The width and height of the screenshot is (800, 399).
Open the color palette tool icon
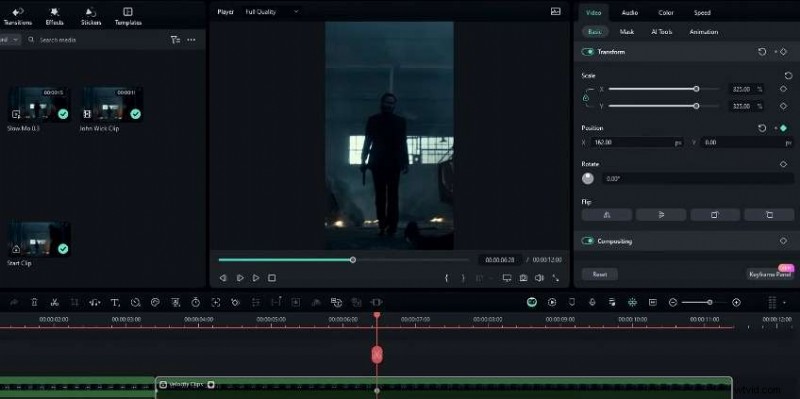pos(156,303)
